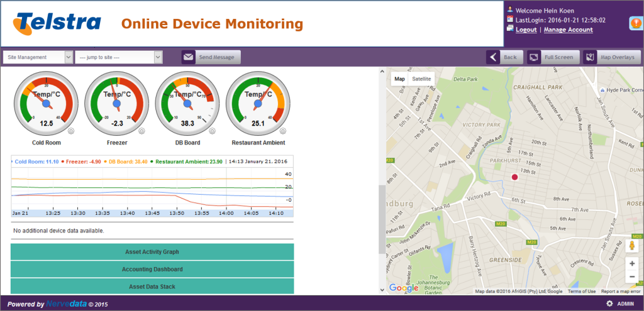Viewport: 644px width, 311px height.
Task: Click the envelope icon beside Send Message
Action: click(x=189, y=57)
